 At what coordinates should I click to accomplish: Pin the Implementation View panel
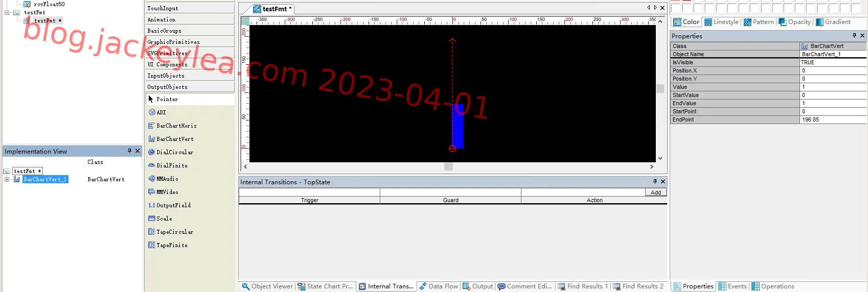pyautogui.click(x=129, y=151)
